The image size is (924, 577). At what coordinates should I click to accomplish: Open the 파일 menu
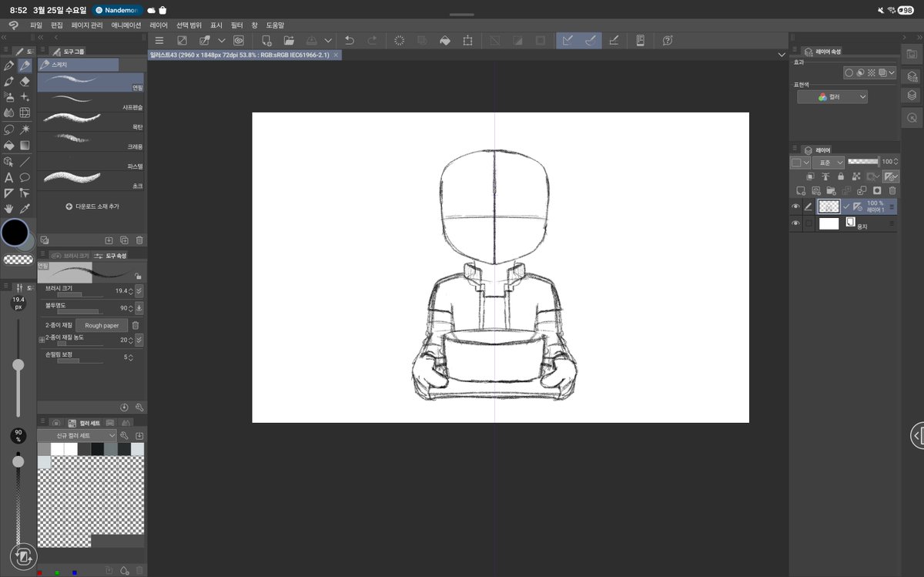pyautogui.click(x=36, y=25)
